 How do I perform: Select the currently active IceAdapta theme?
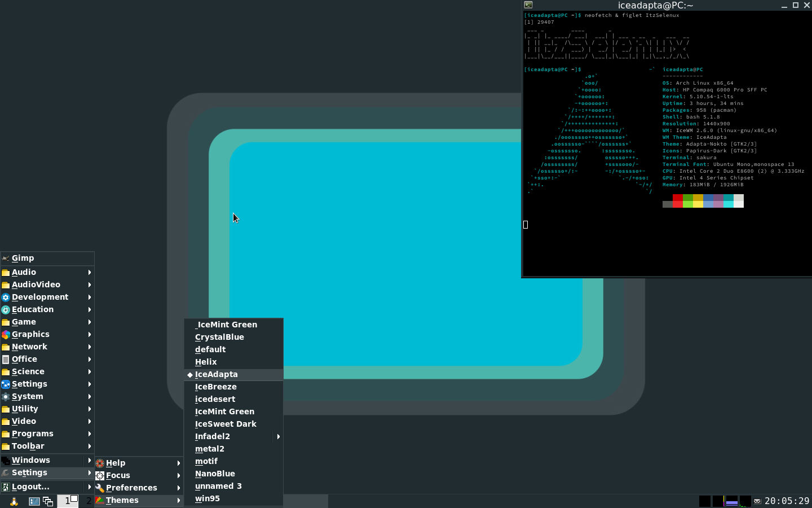(x=233, y=374)
